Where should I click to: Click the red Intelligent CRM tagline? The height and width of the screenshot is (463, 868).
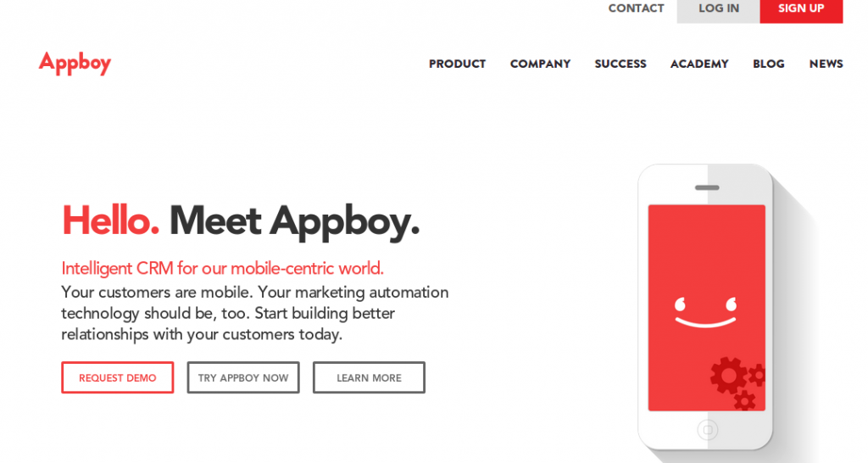coord(223,269)
